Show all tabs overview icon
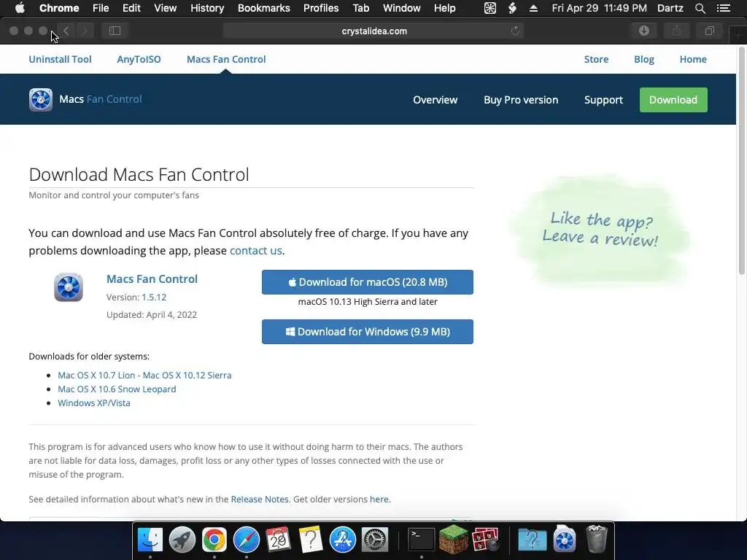The width and height of the screenshot is (747, 560). click(709, 31)
